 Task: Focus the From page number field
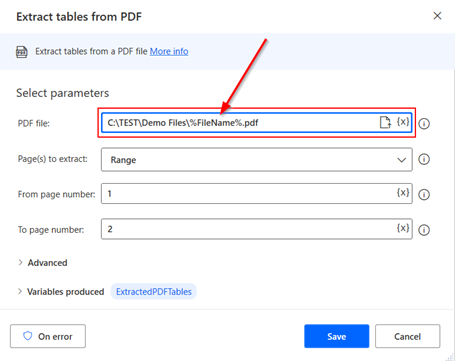point(248,193)
